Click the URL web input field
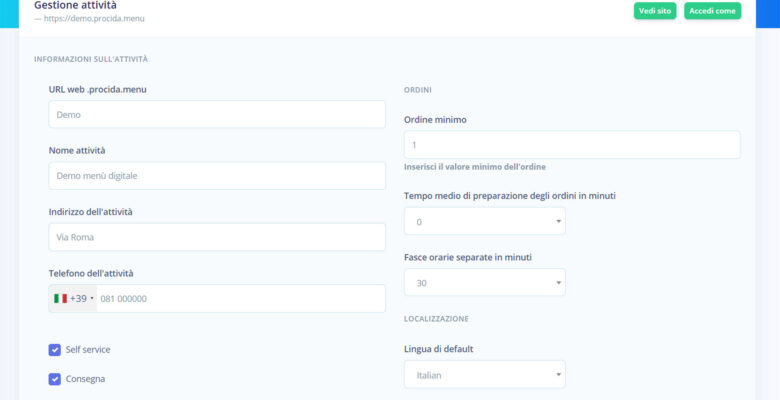Image resolution: width=780 pixels, height=400 pixels. click(x=217, y=115)
